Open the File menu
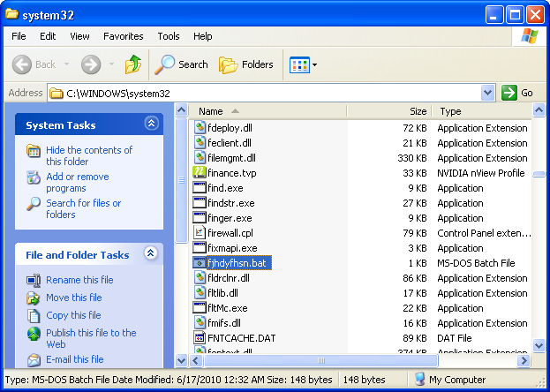550x392 pixels. 19,36
